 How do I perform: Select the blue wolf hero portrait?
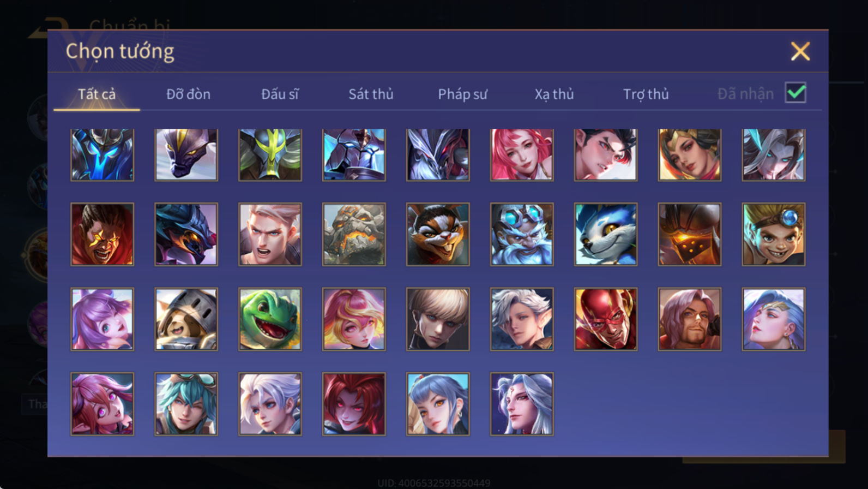pos(606,235)
